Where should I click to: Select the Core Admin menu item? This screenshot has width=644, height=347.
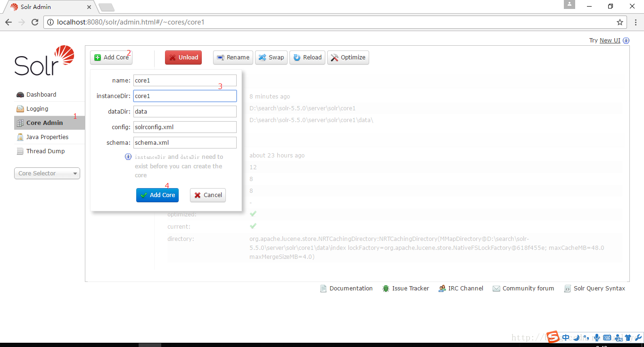click(x=50, y=123)
